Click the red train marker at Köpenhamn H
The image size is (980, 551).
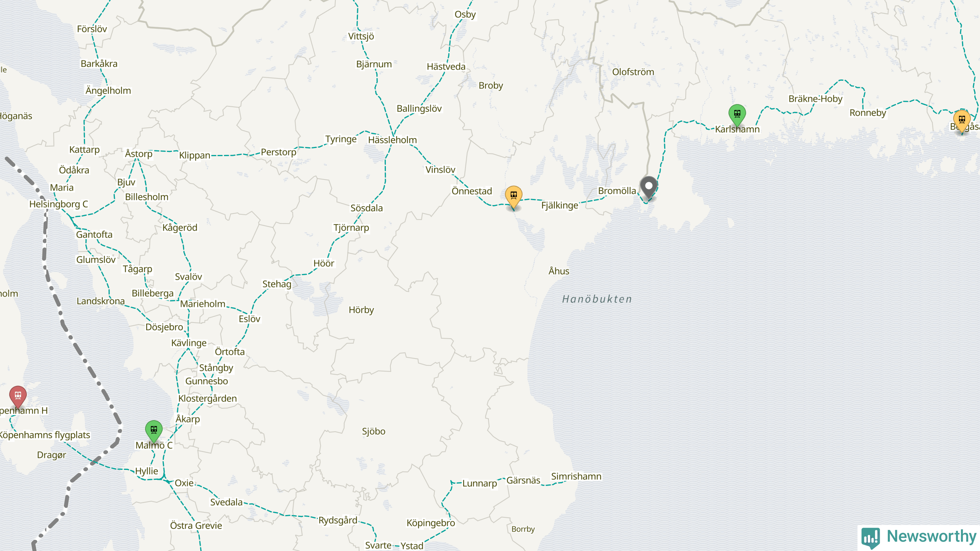pyautogui.click(x=18, y=396)
